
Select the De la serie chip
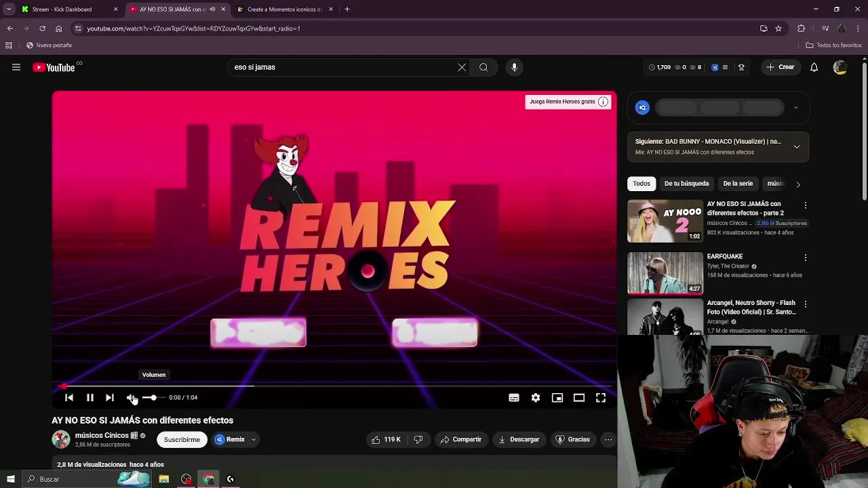coord(738,184)
